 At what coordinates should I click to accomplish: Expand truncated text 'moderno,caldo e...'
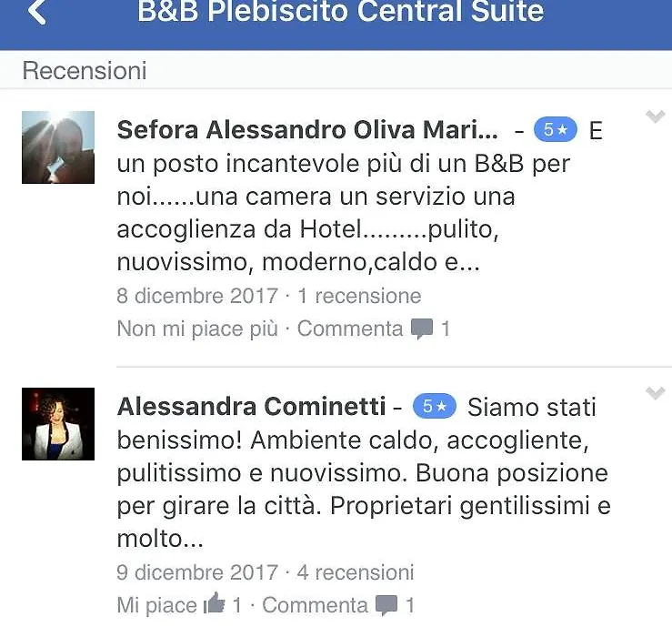point(371,262)
